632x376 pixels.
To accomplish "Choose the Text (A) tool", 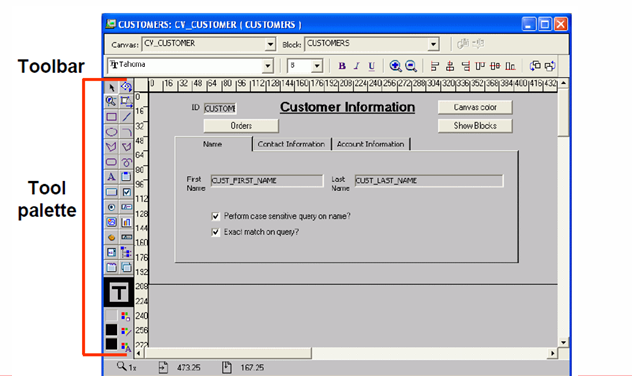I will tap(111, 177).
